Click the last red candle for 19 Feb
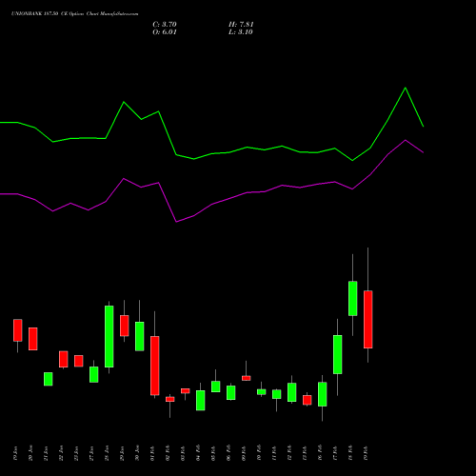 (x=368, y=319)
